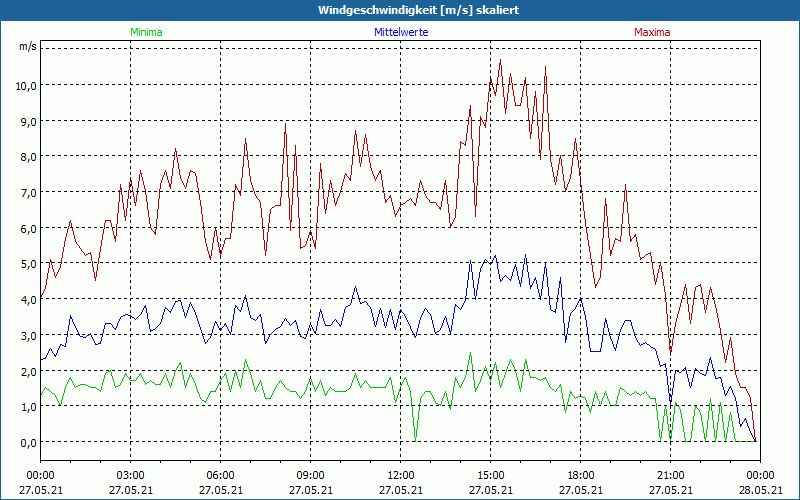Click the '10,0' y-axis value
This screenshot has width=800, height=500.
[x=26, y=85]
